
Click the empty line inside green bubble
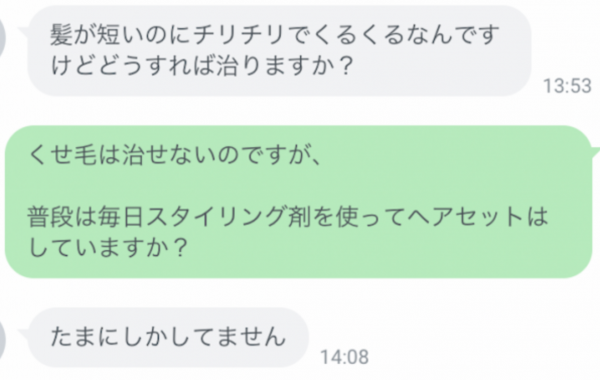pyautogui.click(x=298, y=186)
